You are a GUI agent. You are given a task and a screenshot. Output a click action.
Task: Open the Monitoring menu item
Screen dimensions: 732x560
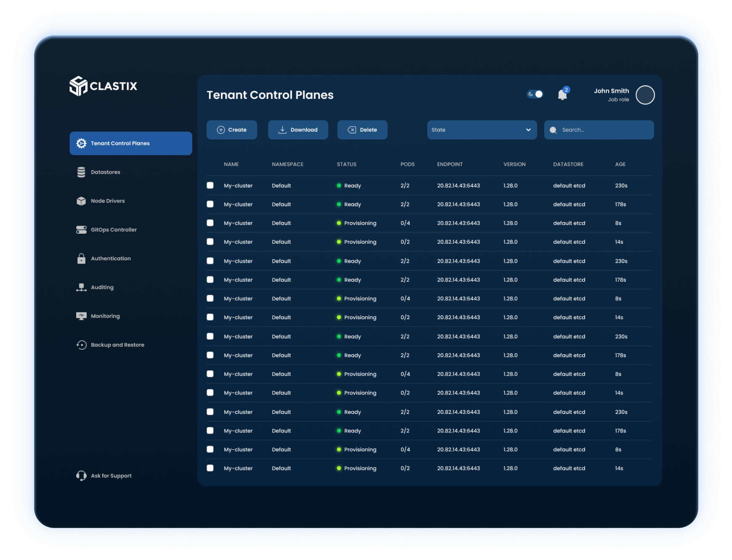pos(105,316)
